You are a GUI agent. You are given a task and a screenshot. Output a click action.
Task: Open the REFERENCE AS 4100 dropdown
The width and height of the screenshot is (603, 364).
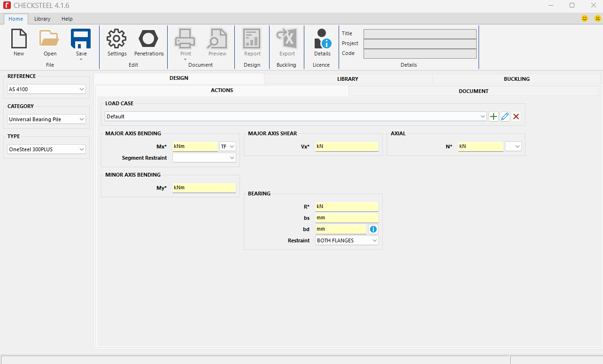[46, 89]
